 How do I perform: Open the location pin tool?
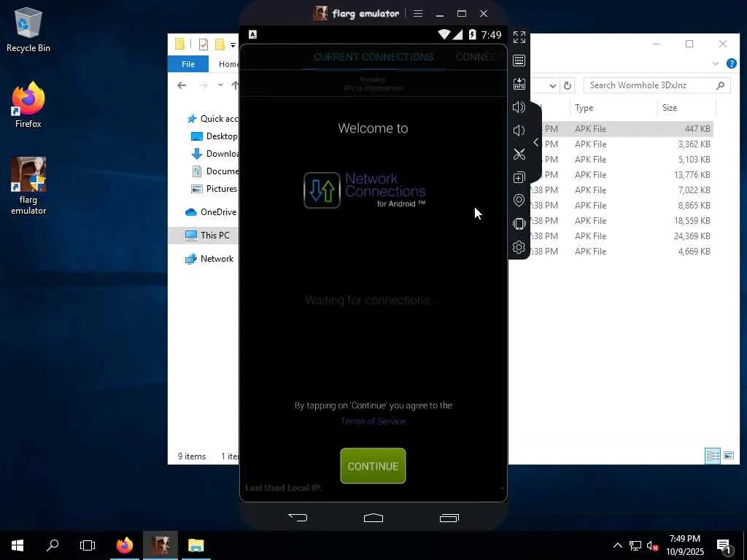pyautogui.click(x=519, y=201)
